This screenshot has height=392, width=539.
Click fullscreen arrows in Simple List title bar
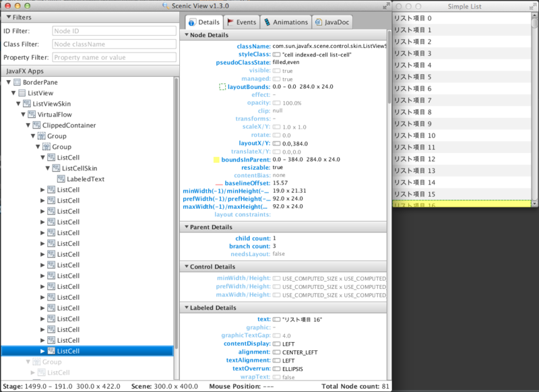pos(534,6)
